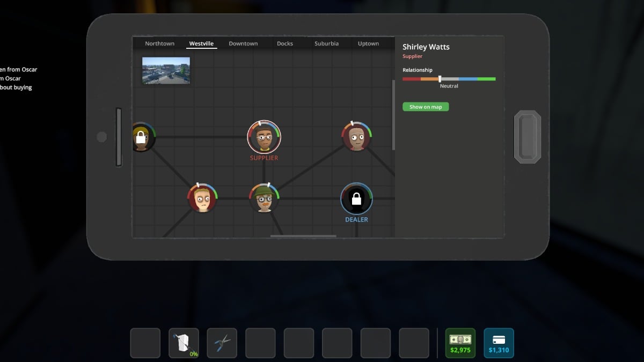Select the dark-haired contact right of the supplier
Image resolution: width=644 pixels, height=362 pixels.
coord(356,137)
